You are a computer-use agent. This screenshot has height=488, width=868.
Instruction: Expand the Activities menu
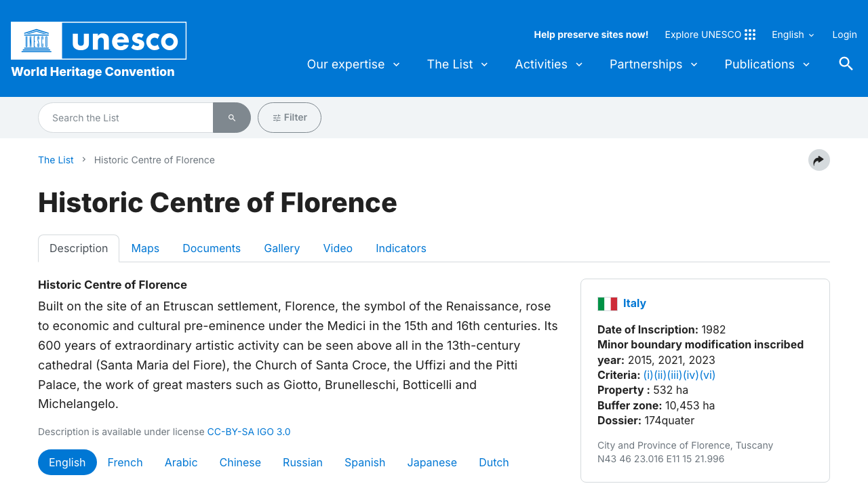pyautogui.click(x=549, y=64)
